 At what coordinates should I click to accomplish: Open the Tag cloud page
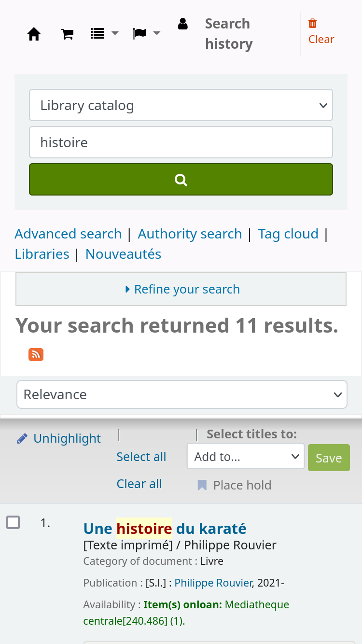click(x=288, y=234)
